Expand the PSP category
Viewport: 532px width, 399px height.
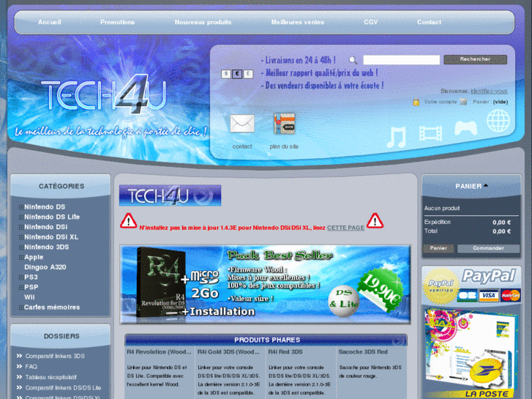click(x=21, y=287)
